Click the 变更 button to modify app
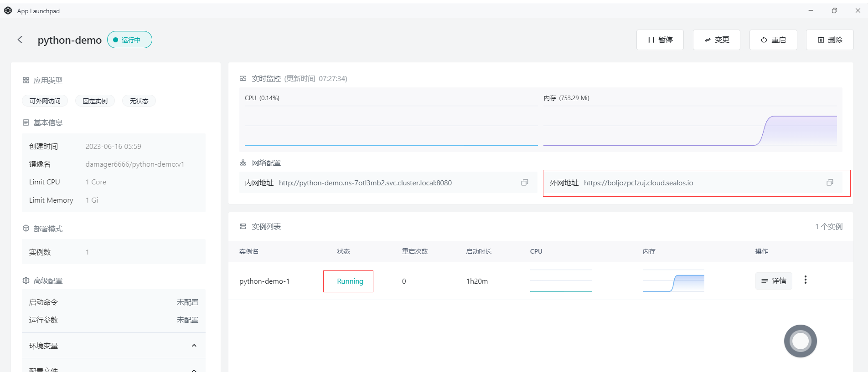868x372 pixels. (x=716, y=40)
